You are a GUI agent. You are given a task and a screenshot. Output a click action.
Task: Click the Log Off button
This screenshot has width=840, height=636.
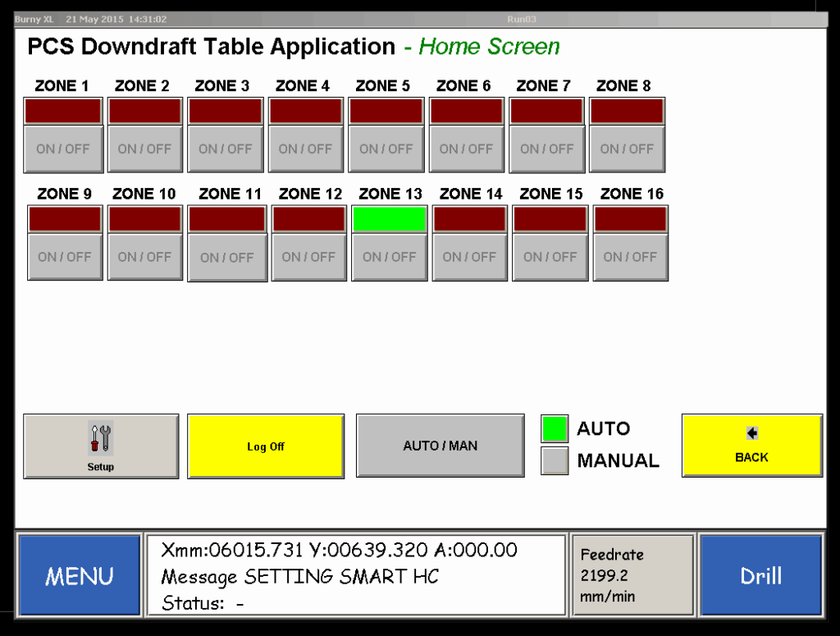[x=266, y=446]
